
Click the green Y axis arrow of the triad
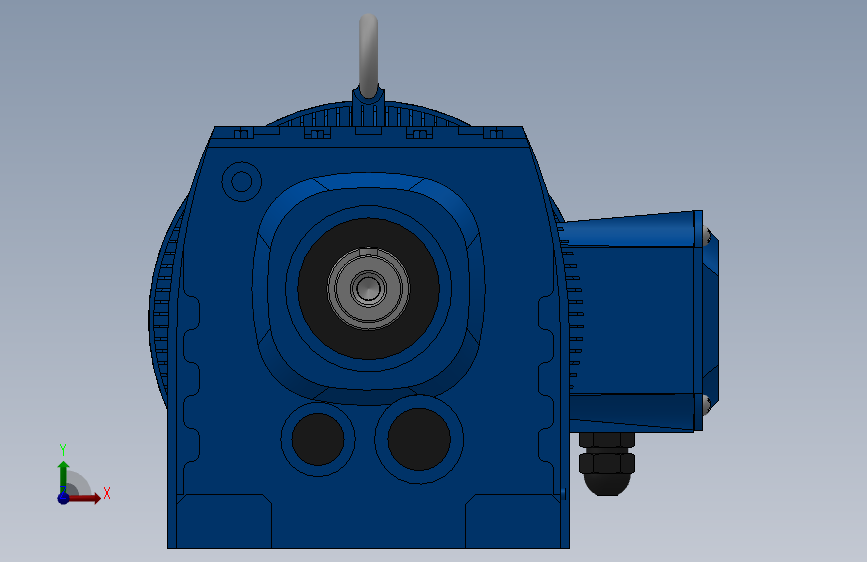64,476
